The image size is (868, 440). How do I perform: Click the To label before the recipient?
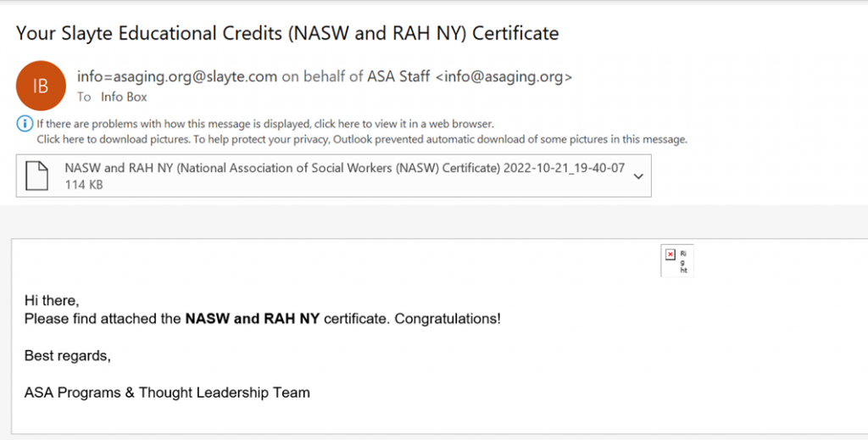click(x=84, y=97)
